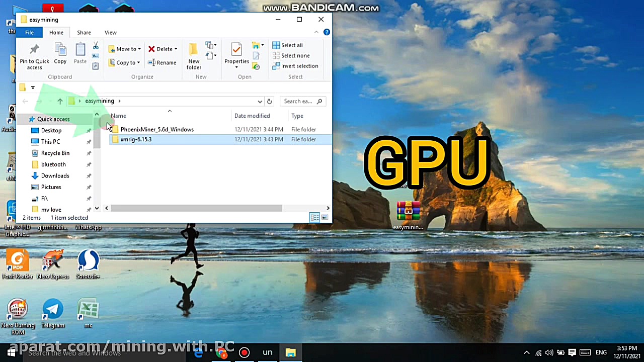Screen dimensions: 644x362
Task: Open the Nero Express desktop shortcut
Action: (x=53, y=265)
